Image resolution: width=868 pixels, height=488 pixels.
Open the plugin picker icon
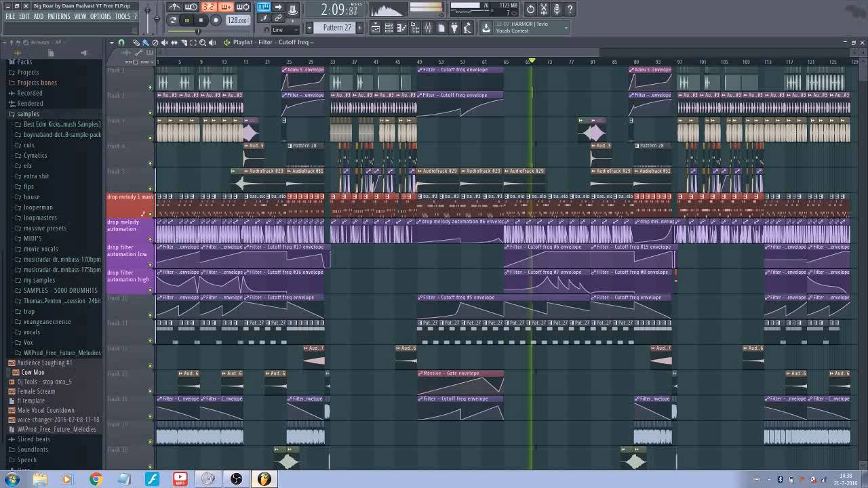[454, 28]
